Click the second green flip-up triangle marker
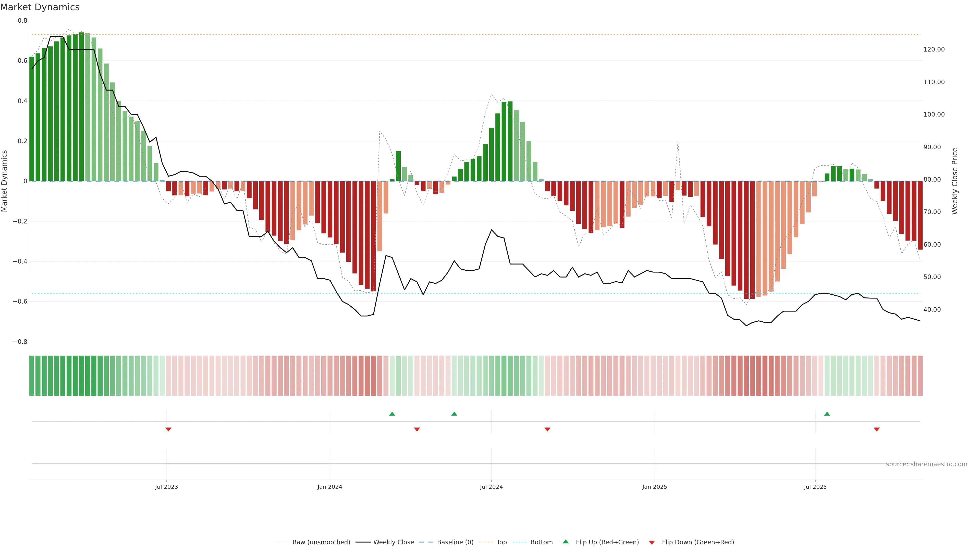This screenshot has height=551, width=980. [x=454, y=414]
